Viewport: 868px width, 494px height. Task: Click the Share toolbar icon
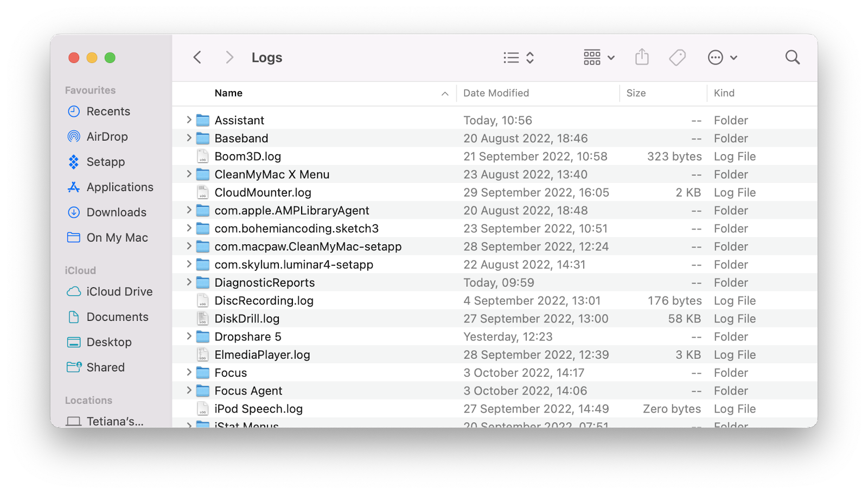tap(642, 57)
